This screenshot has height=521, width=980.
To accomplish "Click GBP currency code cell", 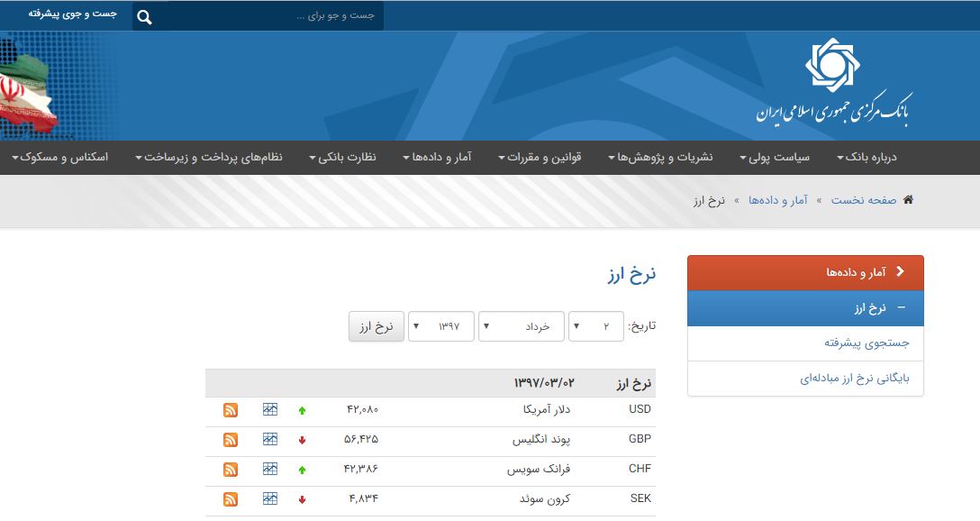I will (x=640, y=439).
